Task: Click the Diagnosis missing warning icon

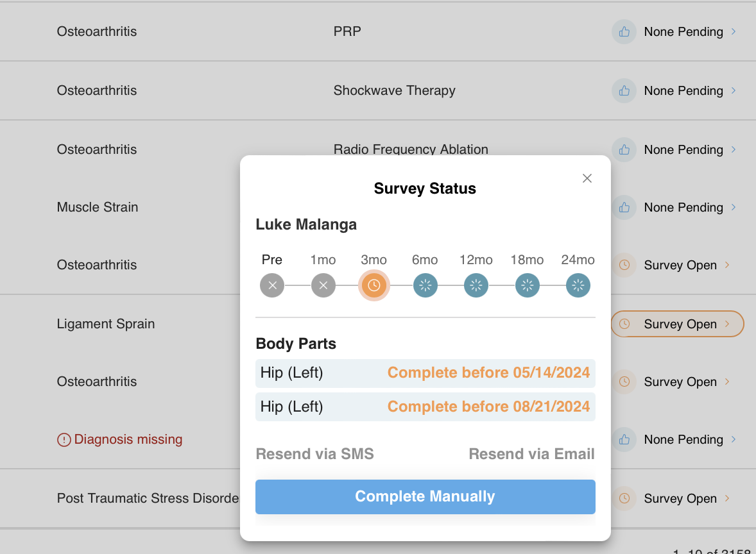Action: coord(64,440)
